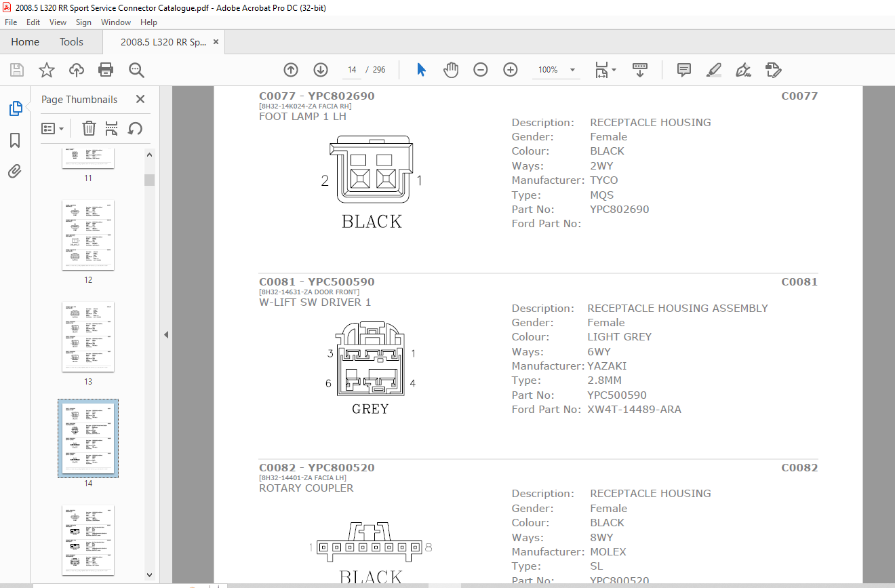Zoom in with the plus icon
Image resolution: width=895 pixels, height=588 pixels.
click(511, 70)
